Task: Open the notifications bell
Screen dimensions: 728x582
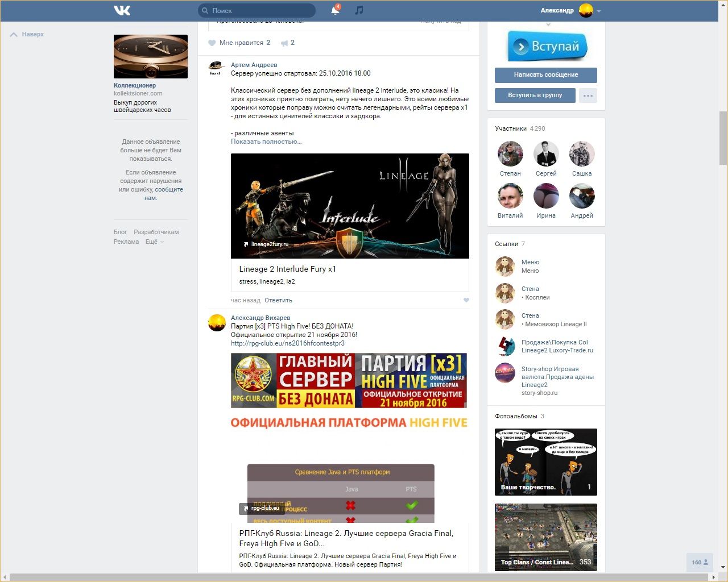Action: tap(336, 10)
